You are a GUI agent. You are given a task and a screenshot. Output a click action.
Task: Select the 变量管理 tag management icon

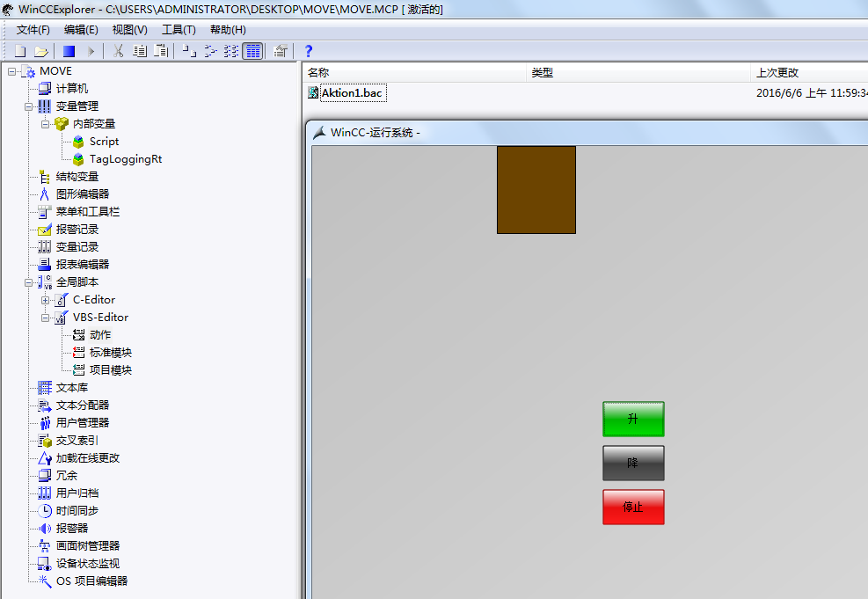pos(44,106)
